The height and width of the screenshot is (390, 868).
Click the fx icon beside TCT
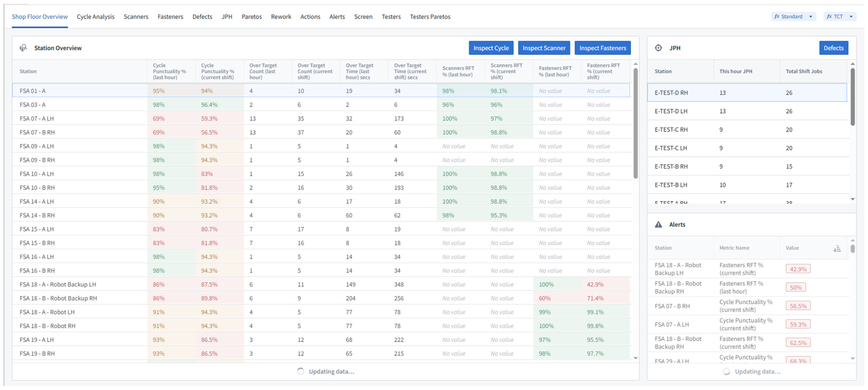click(x=829, y=17)
